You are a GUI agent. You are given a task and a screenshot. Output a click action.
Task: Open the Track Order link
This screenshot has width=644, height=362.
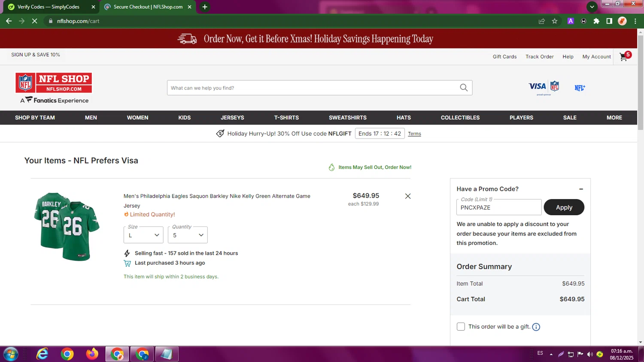[540, 57]
